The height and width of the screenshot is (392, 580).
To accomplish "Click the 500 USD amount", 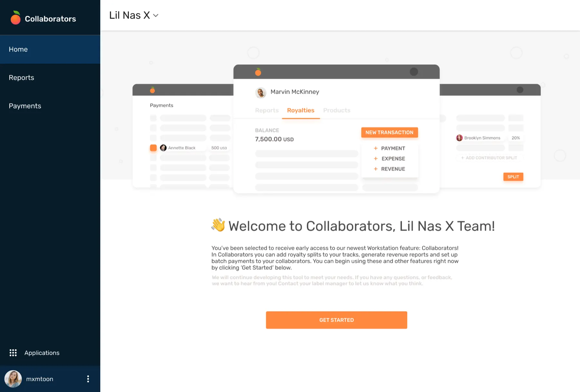I will (x=219, y=148).
